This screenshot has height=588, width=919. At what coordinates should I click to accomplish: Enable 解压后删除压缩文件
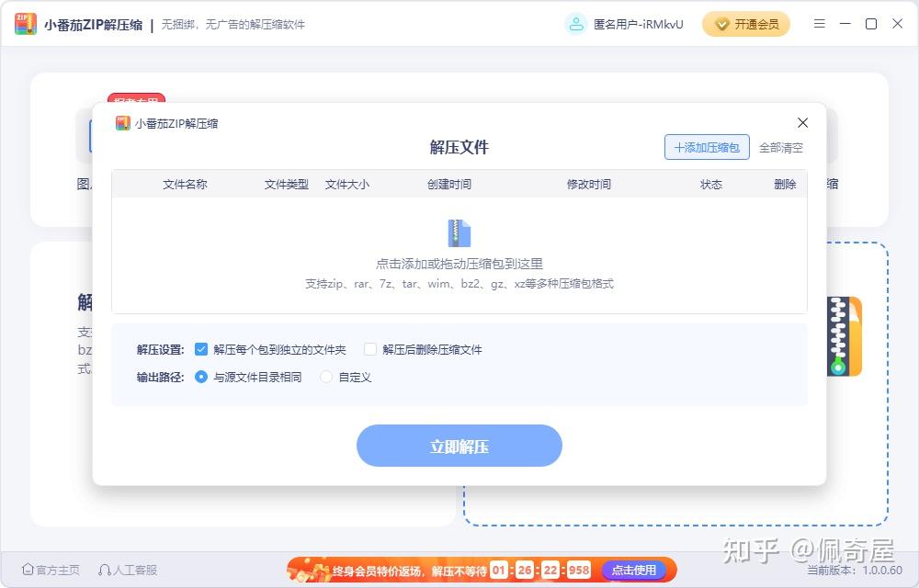(369, 349)
